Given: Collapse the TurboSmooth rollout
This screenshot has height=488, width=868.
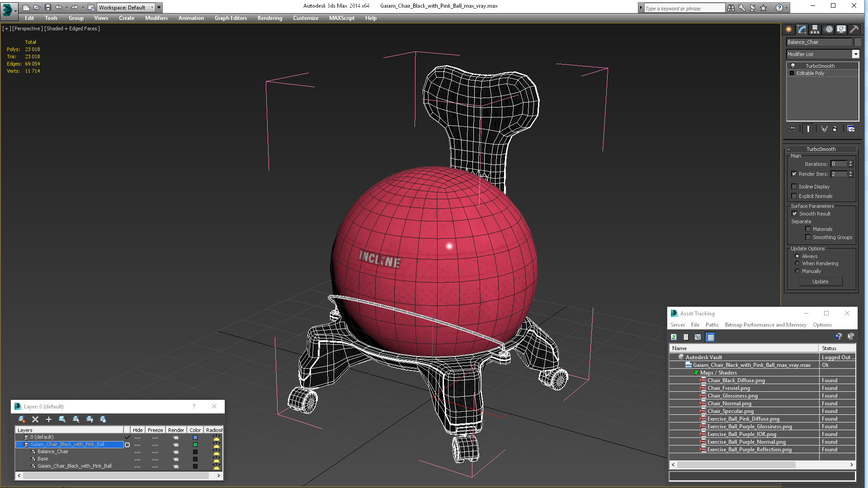Looking at the screenshot, I should point(821,149).
